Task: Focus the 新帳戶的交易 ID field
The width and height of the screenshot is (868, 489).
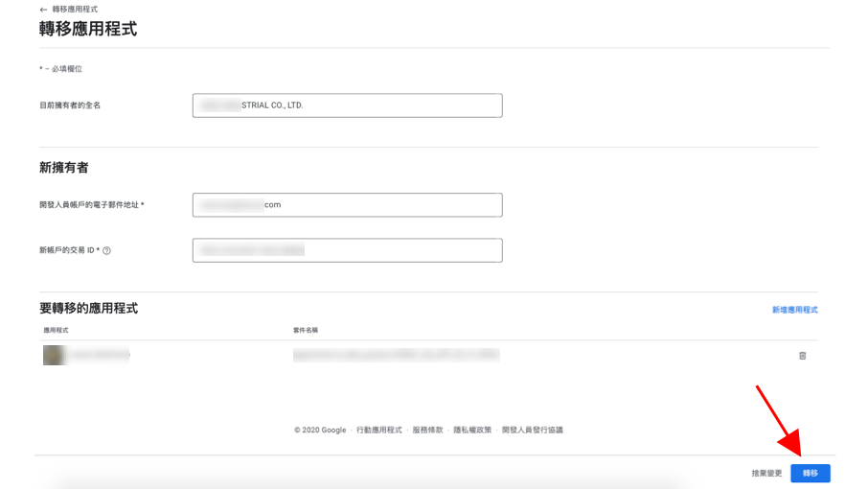Action: point(347,250)
